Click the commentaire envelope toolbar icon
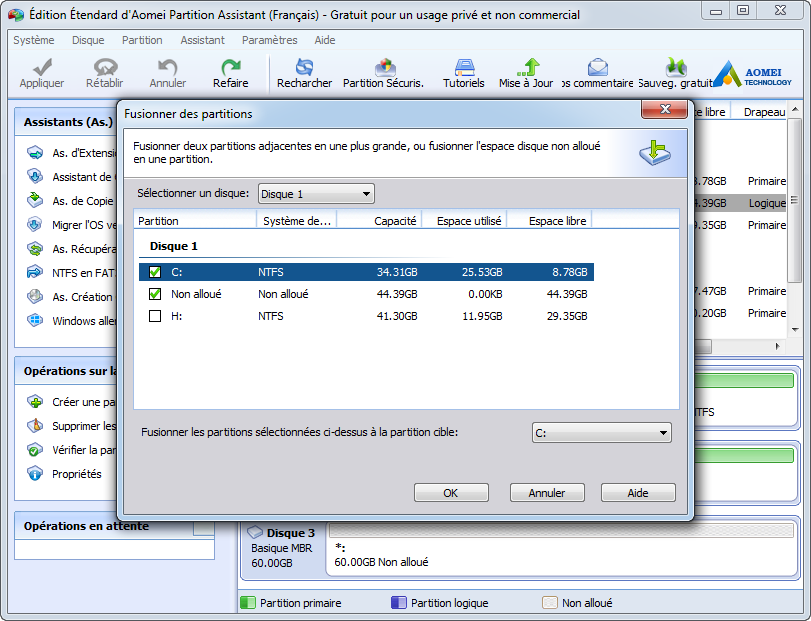Screen dimensions: 811x621 tap(597, 67)
